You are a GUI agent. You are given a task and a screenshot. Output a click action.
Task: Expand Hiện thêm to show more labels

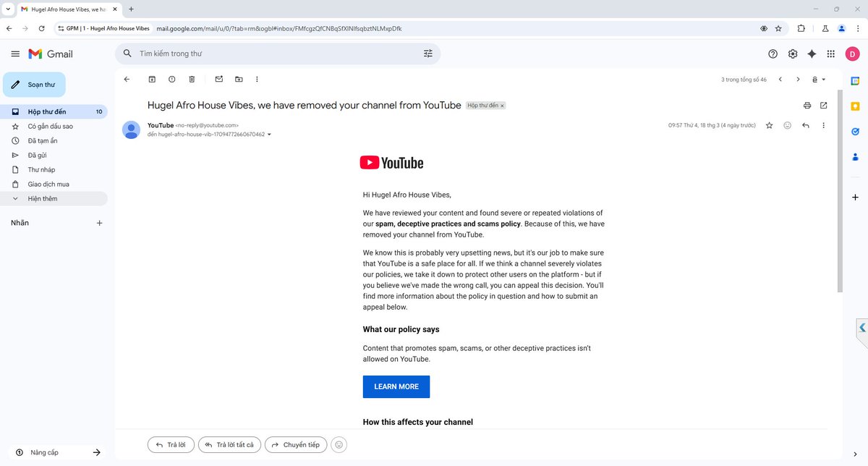pyautogui.click(x=54, y=198)
